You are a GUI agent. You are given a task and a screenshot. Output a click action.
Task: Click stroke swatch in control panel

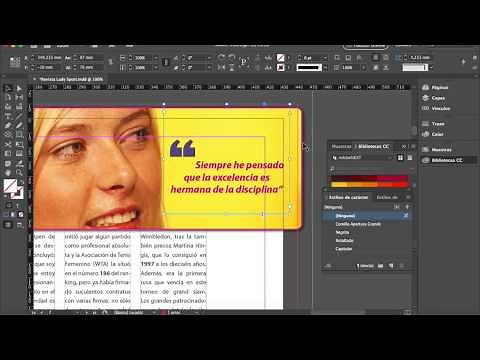[x=281, y=67]
